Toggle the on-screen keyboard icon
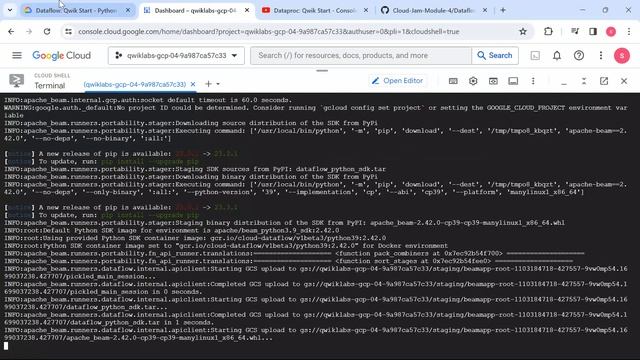Viewport: 640px width, 360px height. point(453,81)
